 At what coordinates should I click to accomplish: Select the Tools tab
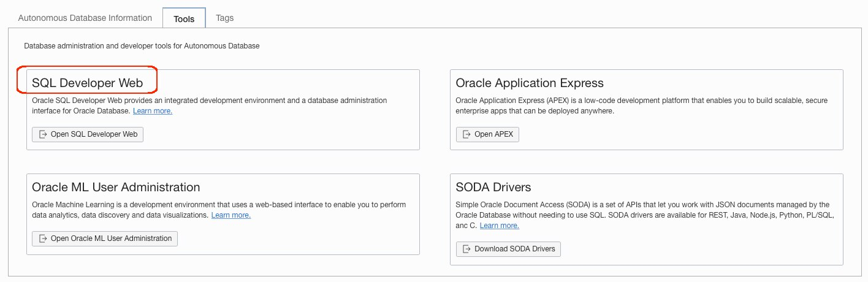[184, 19]
